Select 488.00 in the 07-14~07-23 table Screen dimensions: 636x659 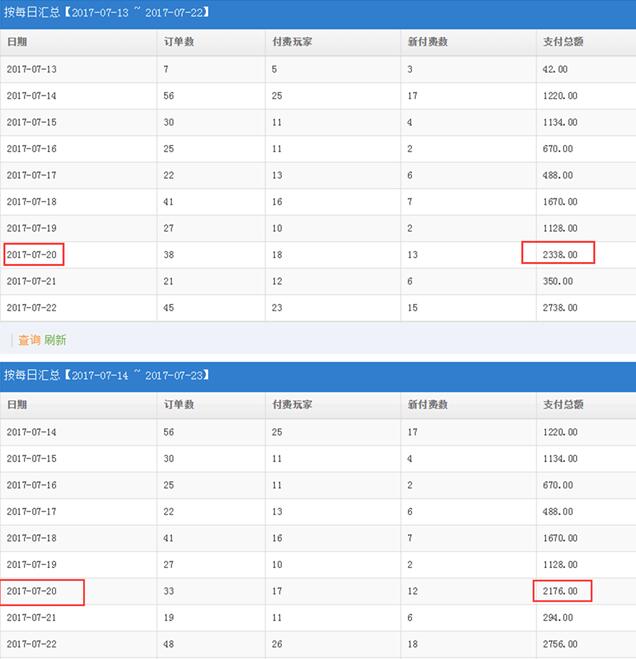point(557,511)
